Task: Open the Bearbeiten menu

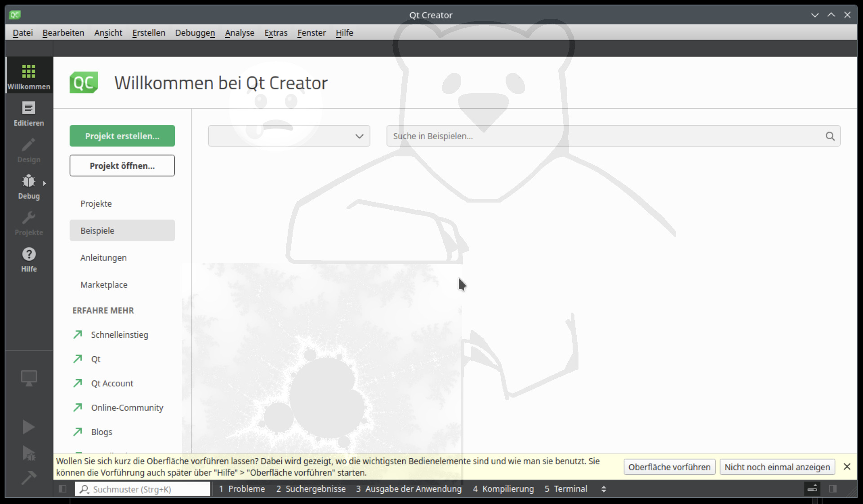Action: 63,33
